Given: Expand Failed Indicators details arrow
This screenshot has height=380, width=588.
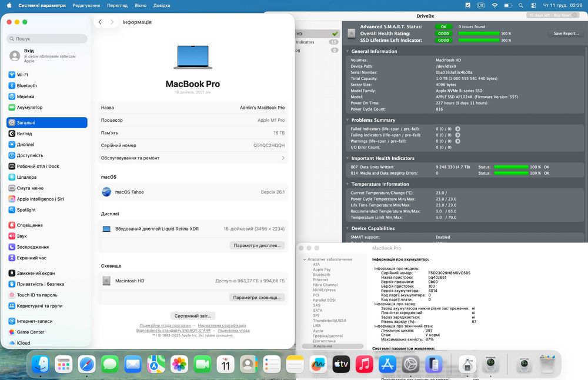Looking at the screenshot, I should [x=457, y=129].
